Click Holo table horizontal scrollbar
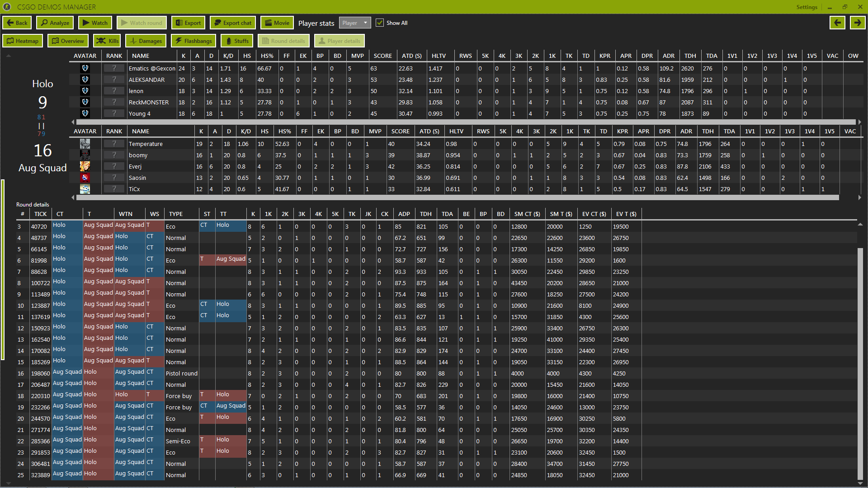The width and height of the screenshot is (868, 488). pos(466,122)
